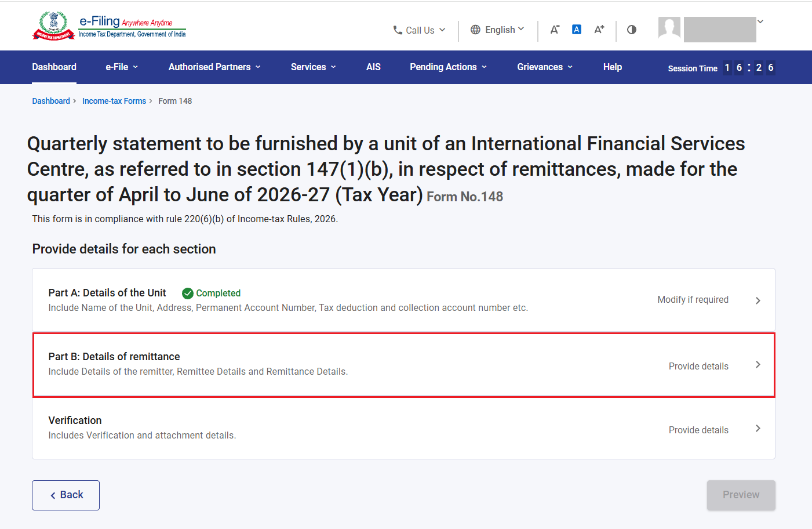Screen dimensions: 812x529
Task: Go to Income-tax Forms breadcrumb link
Action: click(114, 101)
